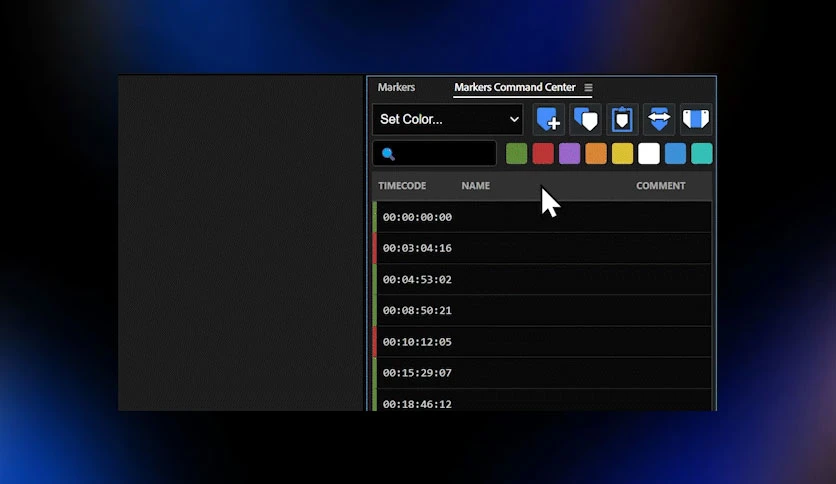This screenshot has width=836, height=484.
Task: Click the marker search field
Action: (435, 154)
